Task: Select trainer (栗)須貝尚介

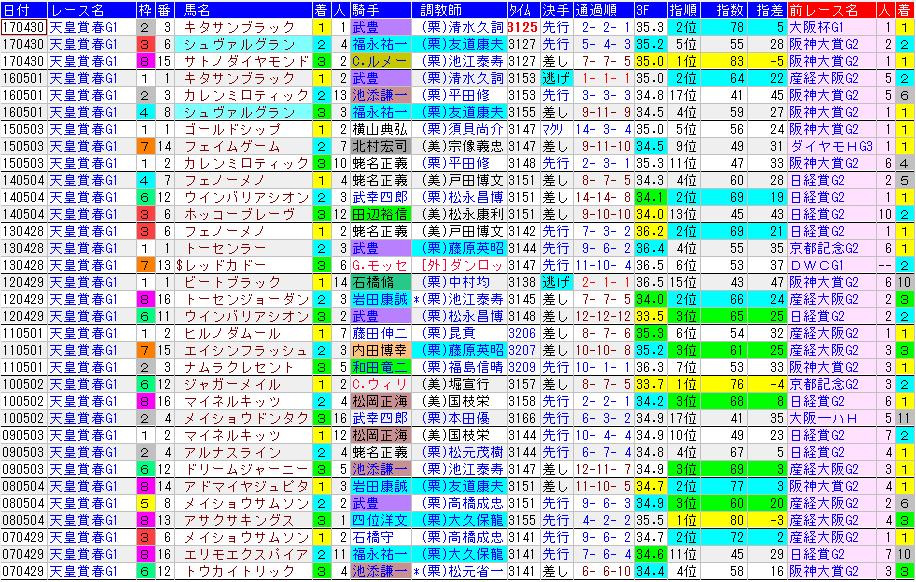Action: 462,129
